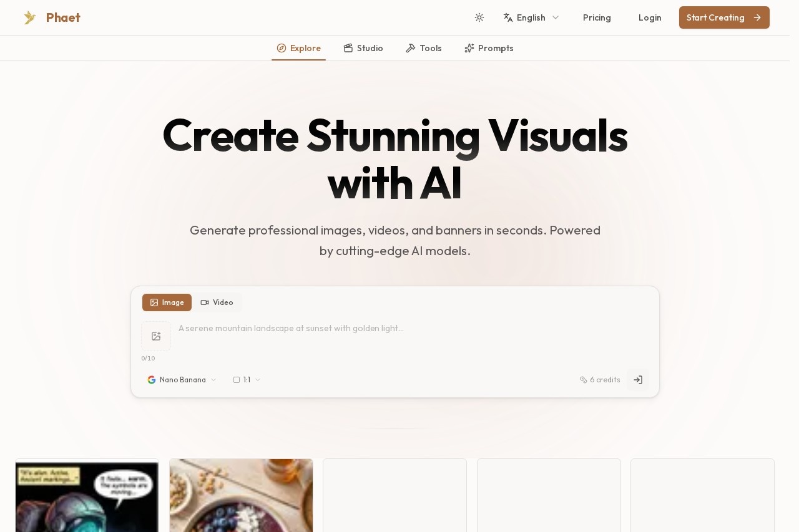Open the Tools tab
The width and height of the screenshot is (799, 532).
[x=424, y=48]
